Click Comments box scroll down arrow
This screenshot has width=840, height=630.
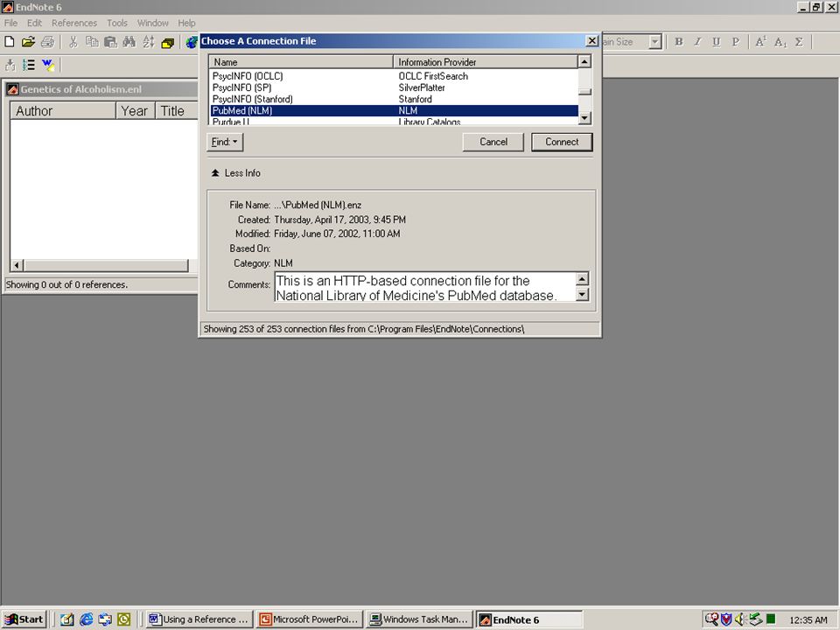582,294
